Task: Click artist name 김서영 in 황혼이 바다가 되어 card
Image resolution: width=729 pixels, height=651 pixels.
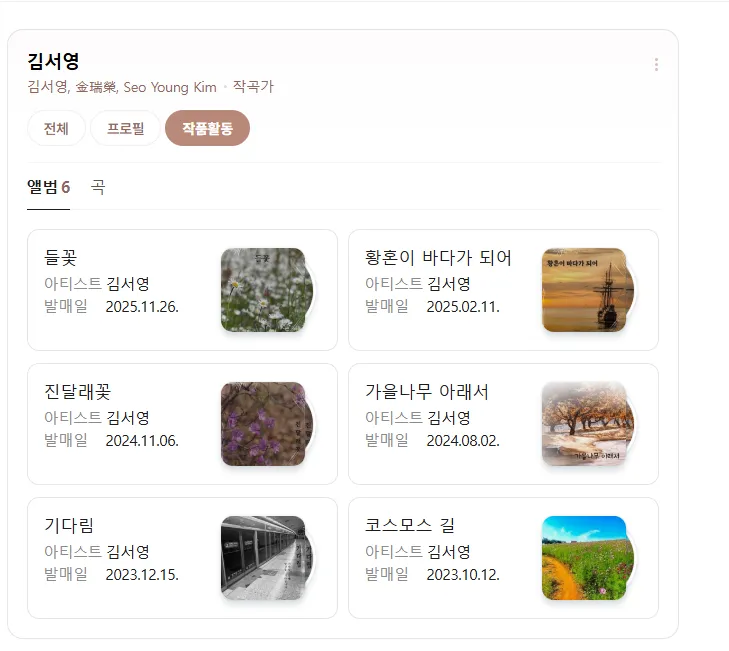Action: click(x=449, y=284)
